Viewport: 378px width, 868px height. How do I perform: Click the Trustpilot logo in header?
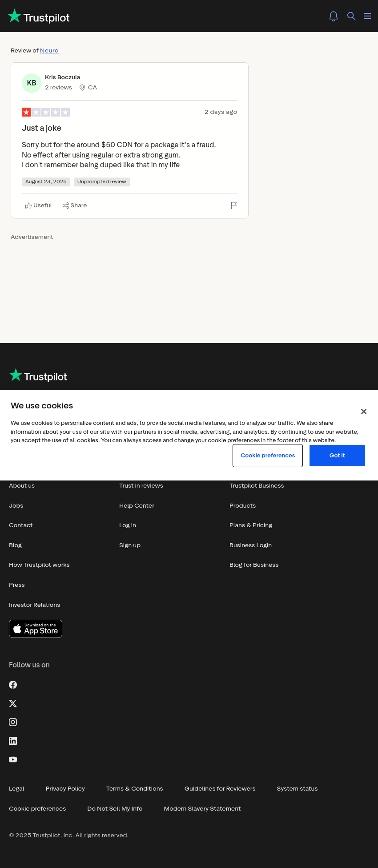[x=39, y=16]
